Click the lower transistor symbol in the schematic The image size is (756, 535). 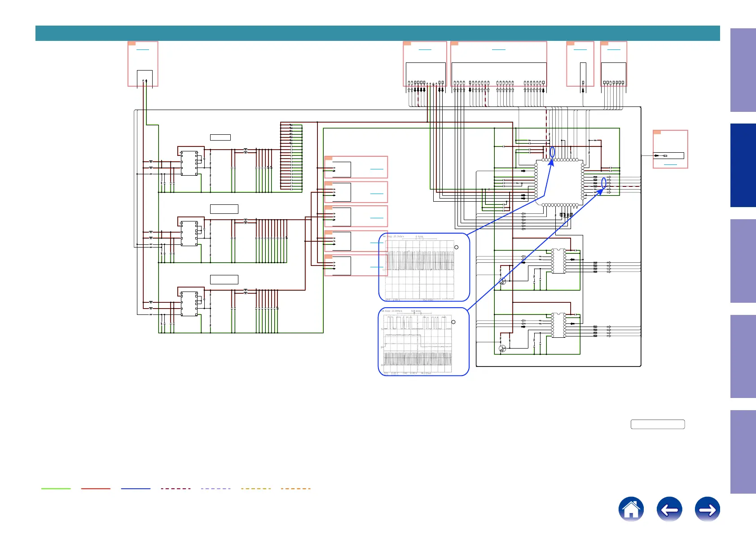[502, 348]
